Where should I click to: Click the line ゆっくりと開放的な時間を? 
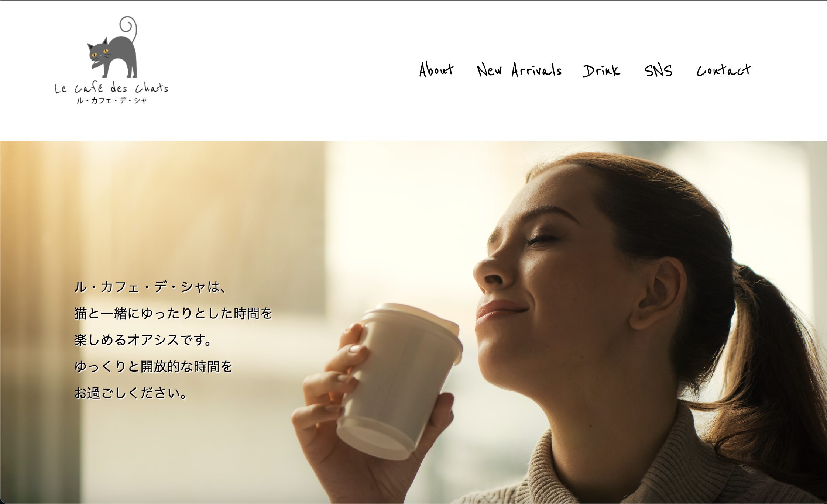coord(153,366)
